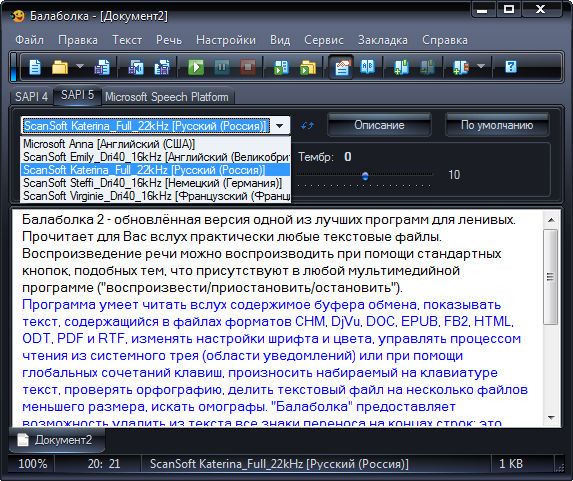Click the Balabolka app icon in title bar
573x481 pixels.
pyautogui.click(x=17, y=16)
